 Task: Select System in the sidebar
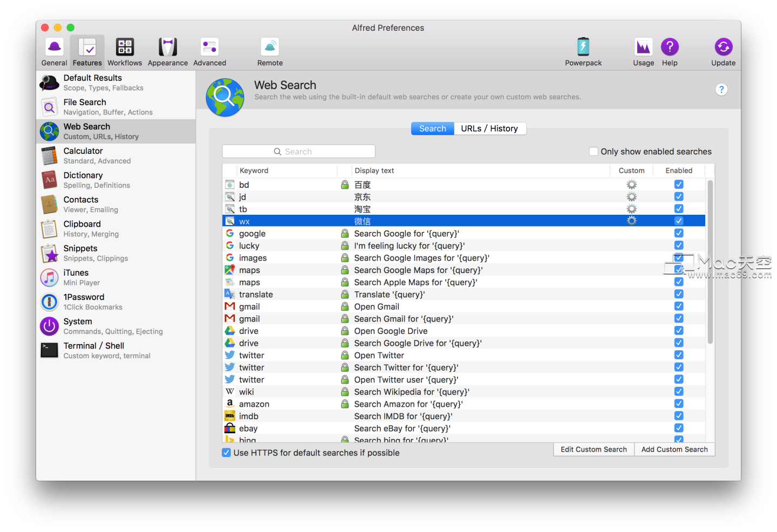(x=116, y=326)
